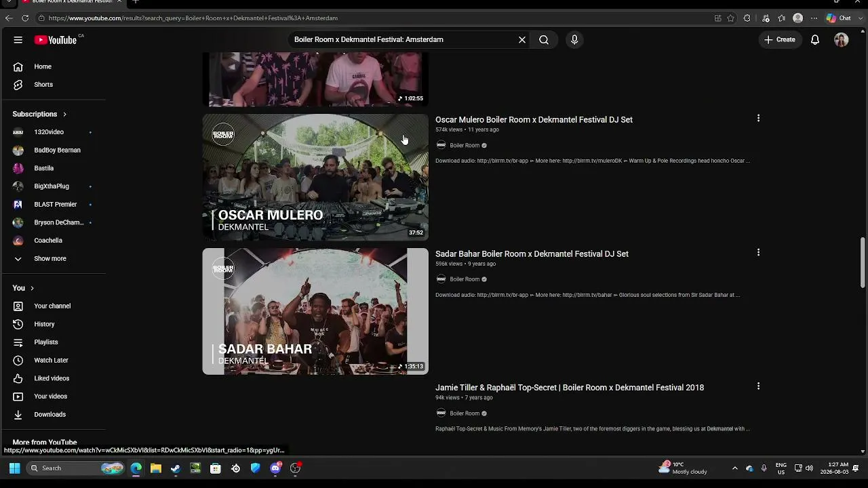The image size is (868, 488).
Task: Open Liked videos in the sidebar
Action: [x=53, y=378]
